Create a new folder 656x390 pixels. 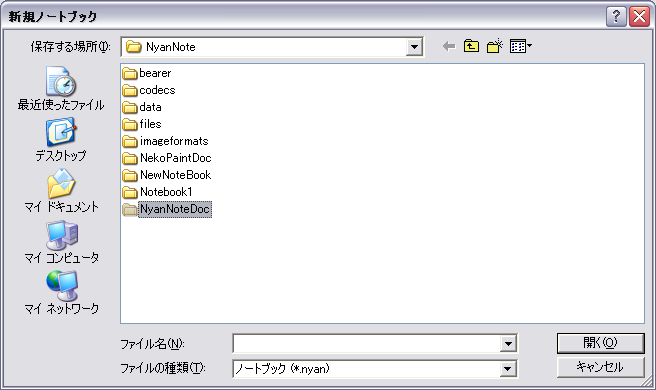pos(495,46)
